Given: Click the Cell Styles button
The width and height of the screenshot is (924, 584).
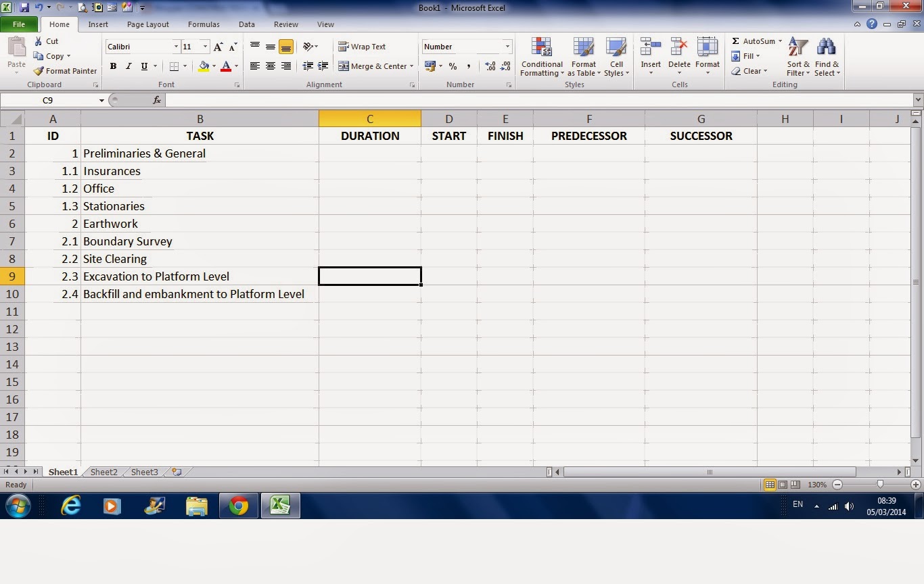Looking at the screenshot, I should 616,57.
